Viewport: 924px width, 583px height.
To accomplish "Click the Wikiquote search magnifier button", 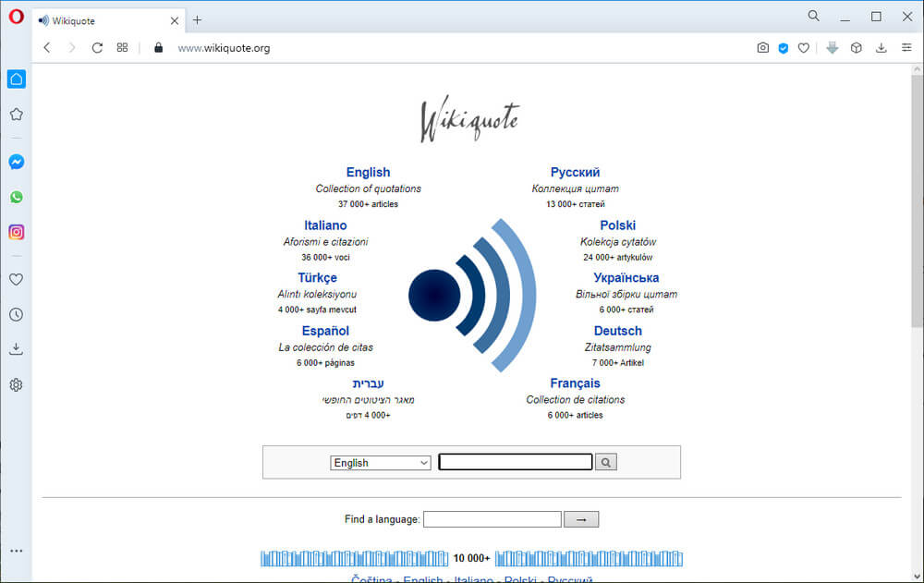I will (x=606, y=462).
